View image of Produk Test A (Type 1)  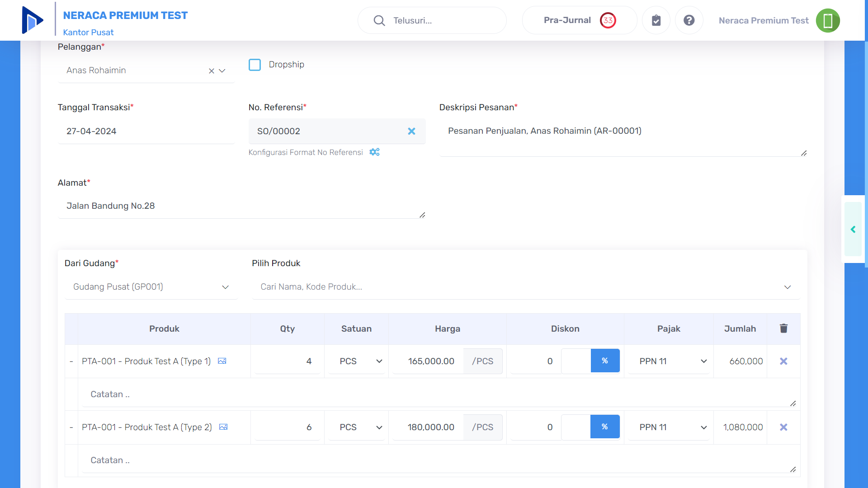(x=222, y=361)
